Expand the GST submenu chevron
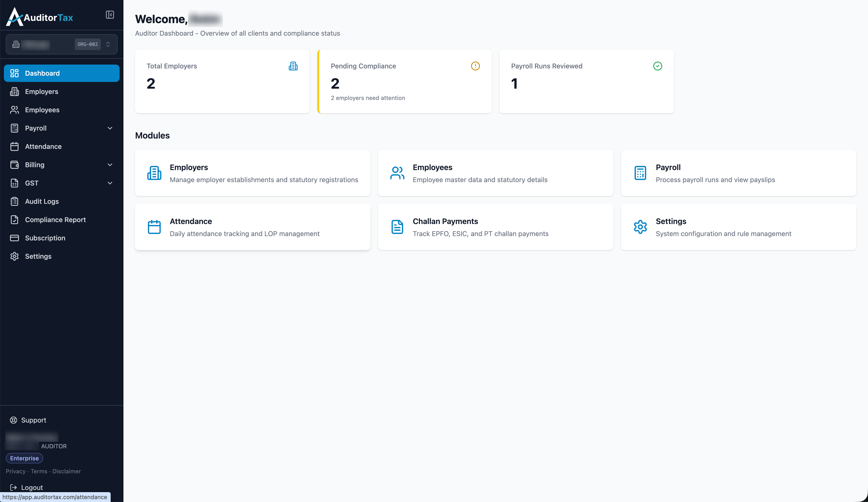The image size is (868, 502). 110,183
